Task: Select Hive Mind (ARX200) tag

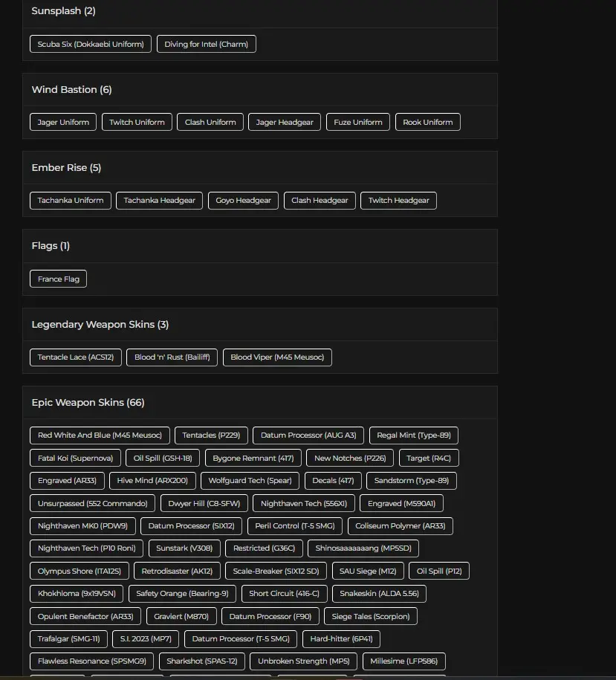Action: pyautogui.click(x=152, y=481)
